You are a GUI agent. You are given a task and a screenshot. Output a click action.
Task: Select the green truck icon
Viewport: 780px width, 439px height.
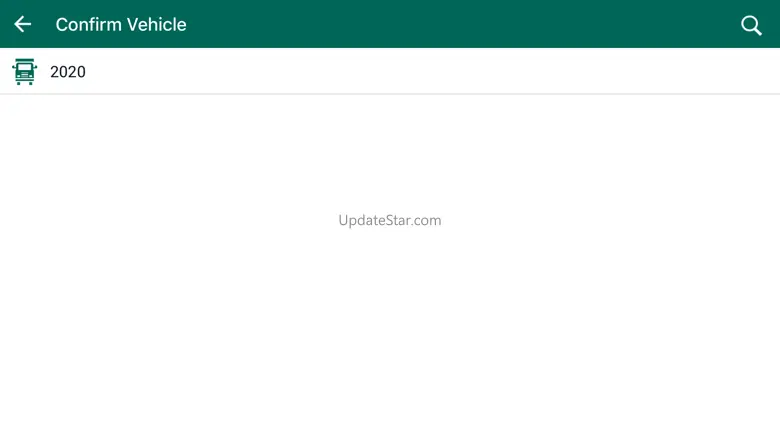point(24,72)
